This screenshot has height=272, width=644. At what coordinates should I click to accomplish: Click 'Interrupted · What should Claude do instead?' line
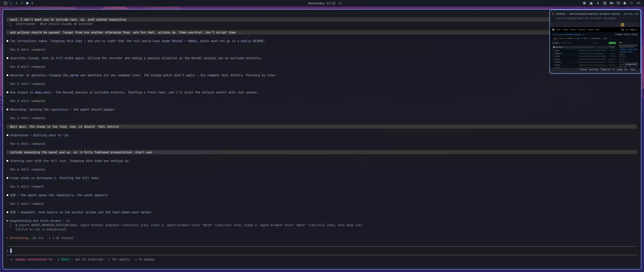click(x=54, y=24)
